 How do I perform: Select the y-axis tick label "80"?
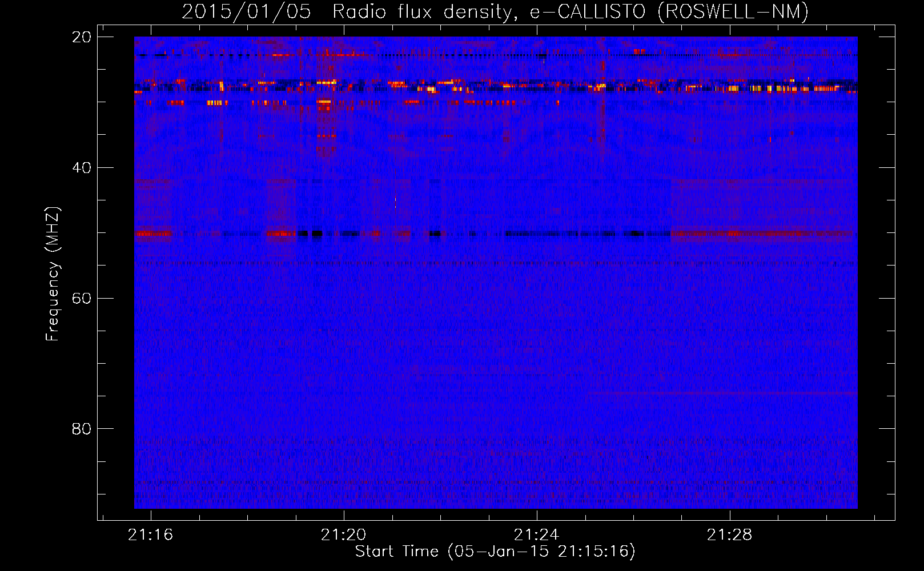pyautogui.click(x=82, y=429)
